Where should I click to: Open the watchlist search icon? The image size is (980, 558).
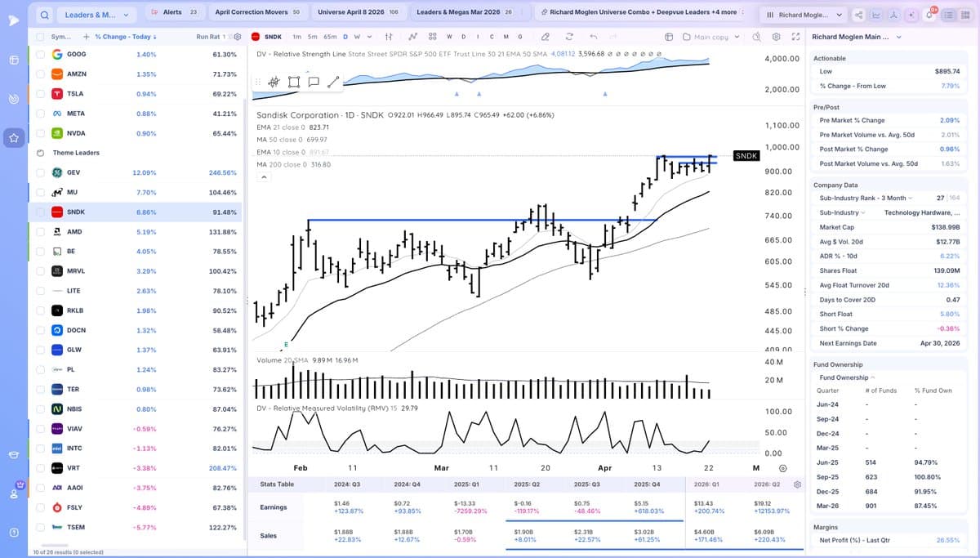[x=45, y=15]
